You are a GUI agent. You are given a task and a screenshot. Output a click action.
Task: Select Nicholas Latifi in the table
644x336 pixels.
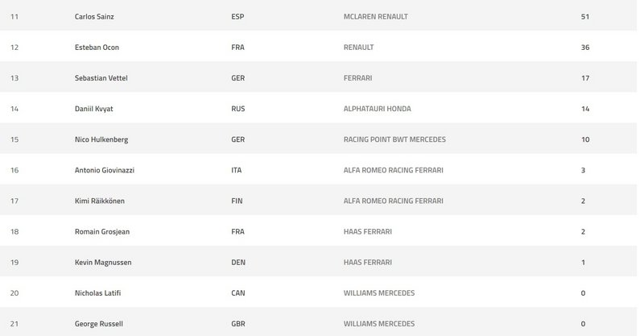tap(98, 292)
